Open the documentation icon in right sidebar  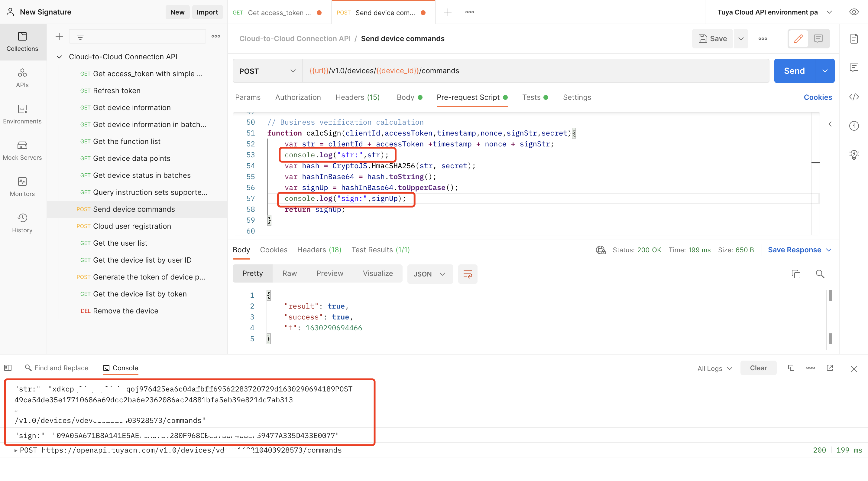tap(853, 39)
